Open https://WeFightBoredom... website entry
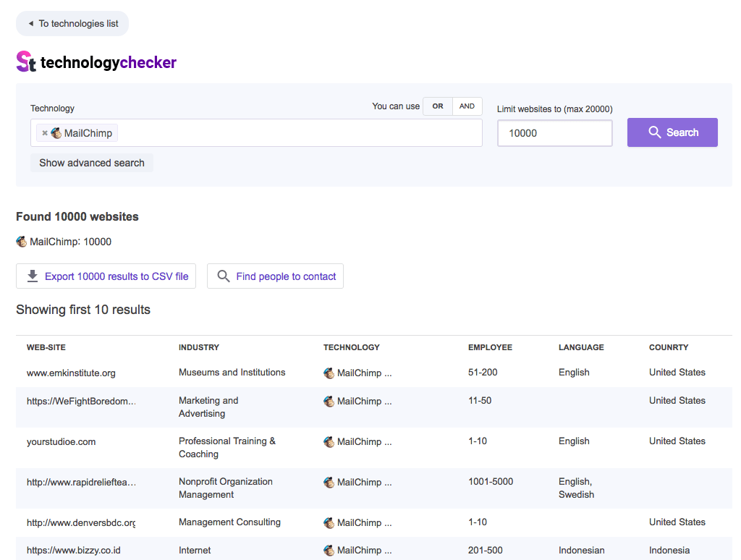Viewport: 741px width, 560px height. coord(81,402)
